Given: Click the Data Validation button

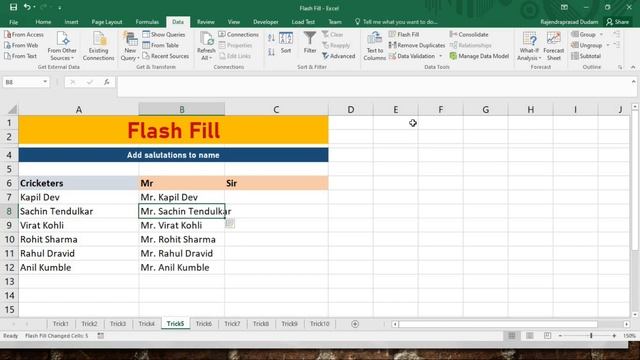Looking at the screenshot, I should [411, 56].
